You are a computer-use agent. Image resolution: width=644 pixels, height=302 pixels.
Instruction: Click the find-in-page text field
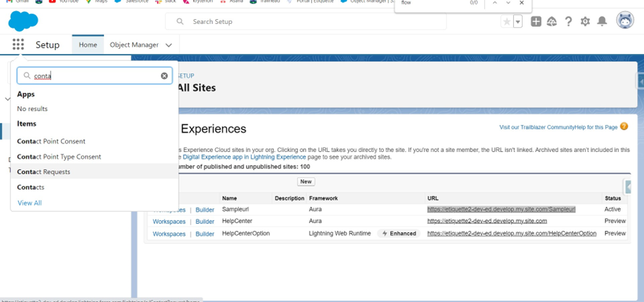[431, 3]
